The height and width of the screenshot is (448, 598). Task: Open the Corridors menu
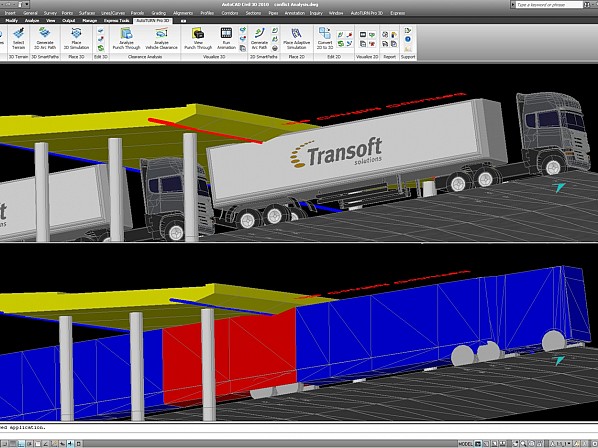(x=230, y=13)
